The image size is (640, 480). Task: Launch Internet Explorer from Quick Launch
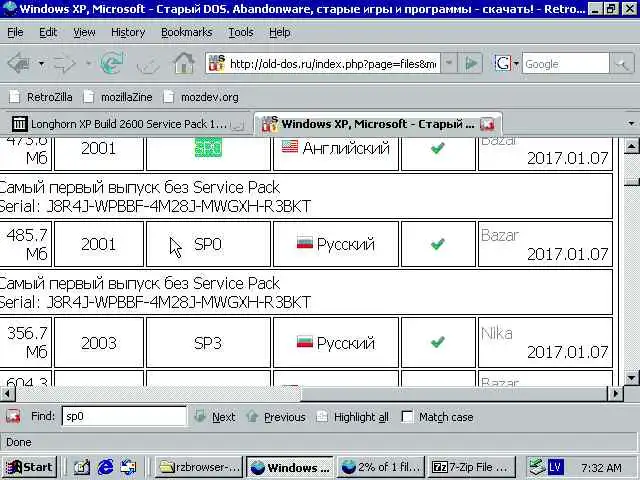coord(105,467)
